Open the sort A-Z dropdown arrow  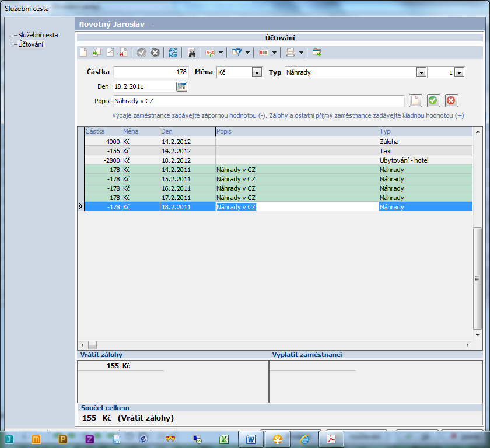220,52
